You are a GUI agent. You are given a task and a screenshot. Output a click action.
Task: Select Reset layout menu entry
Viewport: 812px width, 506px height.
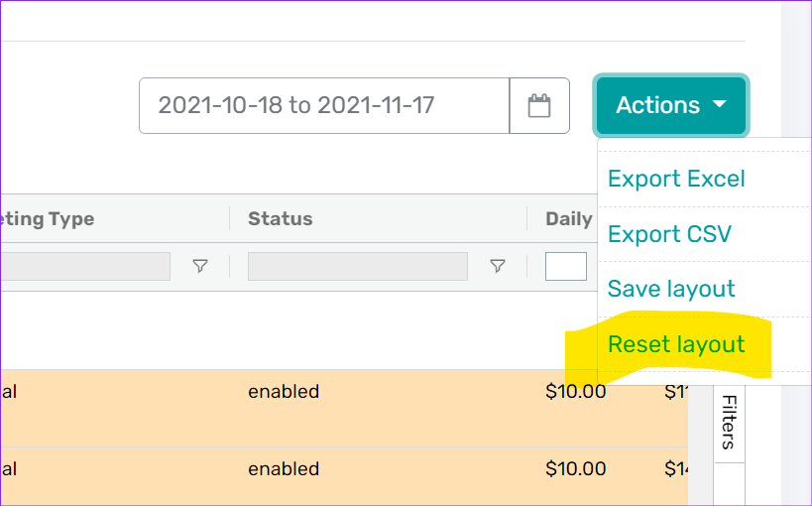click(x=676, y=344)
